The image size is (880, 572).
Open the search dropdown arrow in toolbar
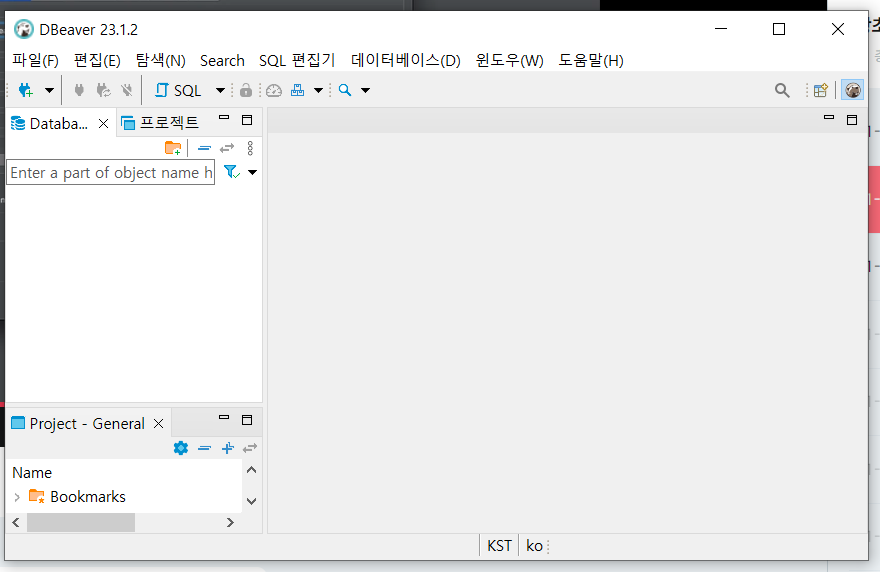(365, 90)
